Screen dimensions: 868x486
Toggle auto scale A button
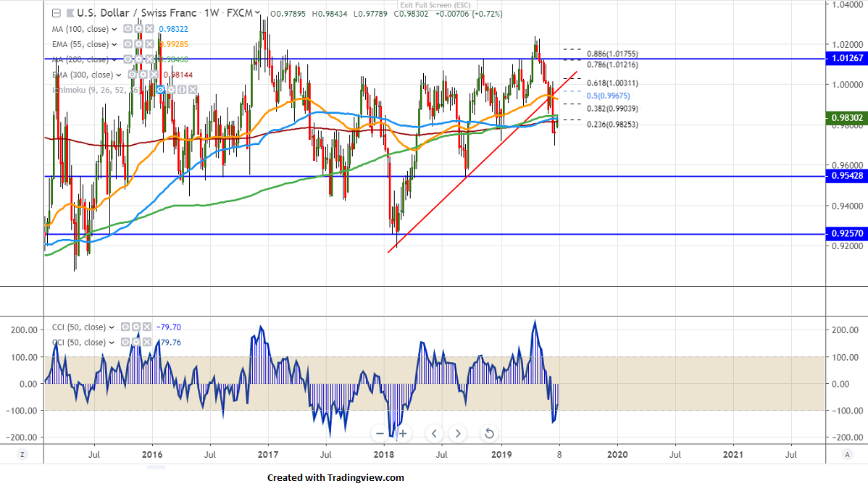click(x=846, y=454)
